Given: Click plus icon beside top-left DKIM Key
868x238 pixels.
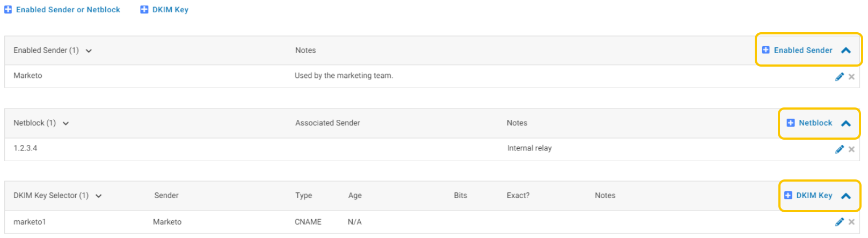Looking at the screenshot, I should pyautogui.click(x=144, y=10).
